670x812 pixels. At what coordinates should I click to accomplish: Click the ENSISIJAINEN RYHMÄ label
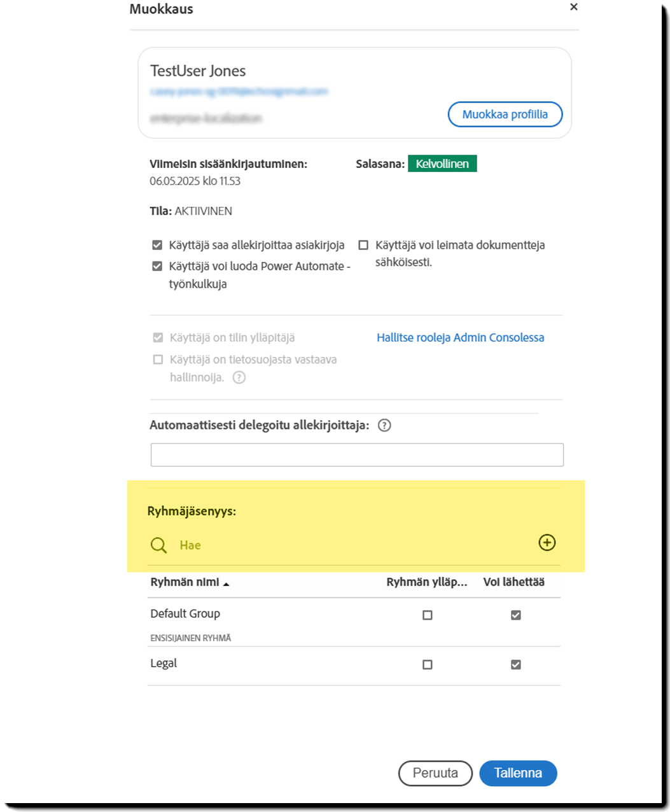(x=191, y=638)
